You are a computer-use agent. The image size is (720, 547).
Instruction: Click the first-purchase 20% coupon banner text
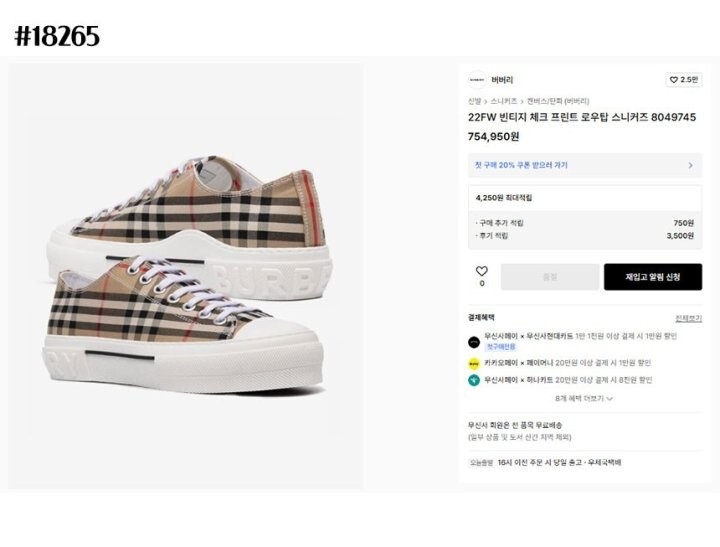coord(521,165)
